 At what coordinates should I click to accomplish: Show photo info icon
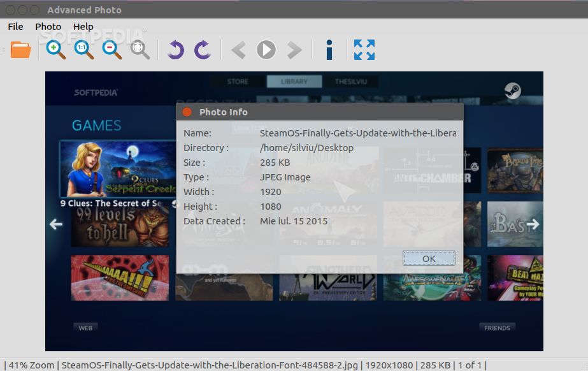click(x=329, y=50)
